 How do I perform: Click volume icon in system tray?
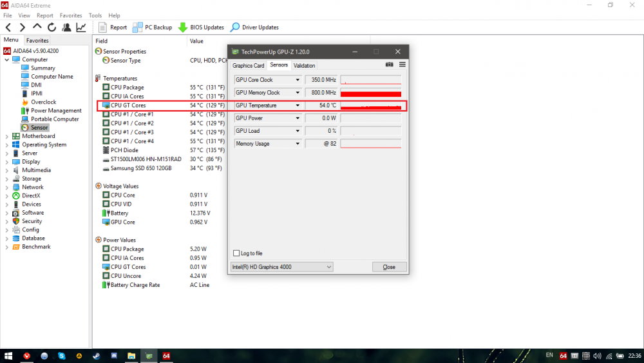pyautogui.click(x=597, y=356)
